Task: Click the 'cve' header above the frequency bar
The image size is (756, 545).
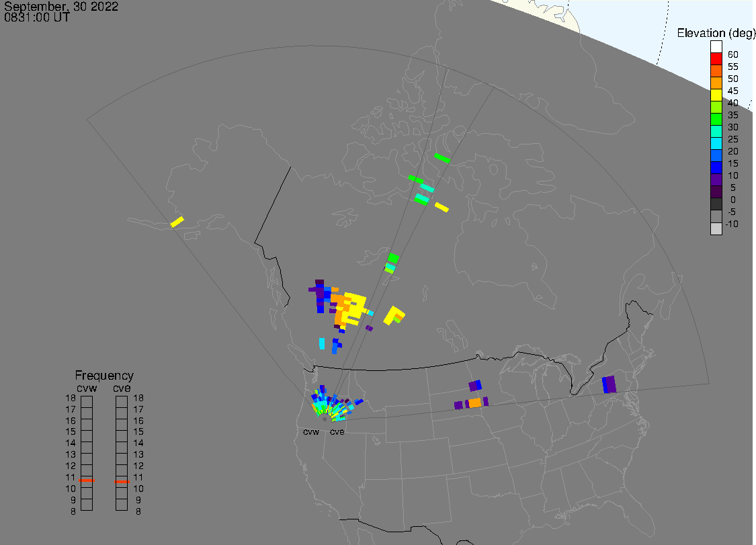Action: tap(122, 388)
